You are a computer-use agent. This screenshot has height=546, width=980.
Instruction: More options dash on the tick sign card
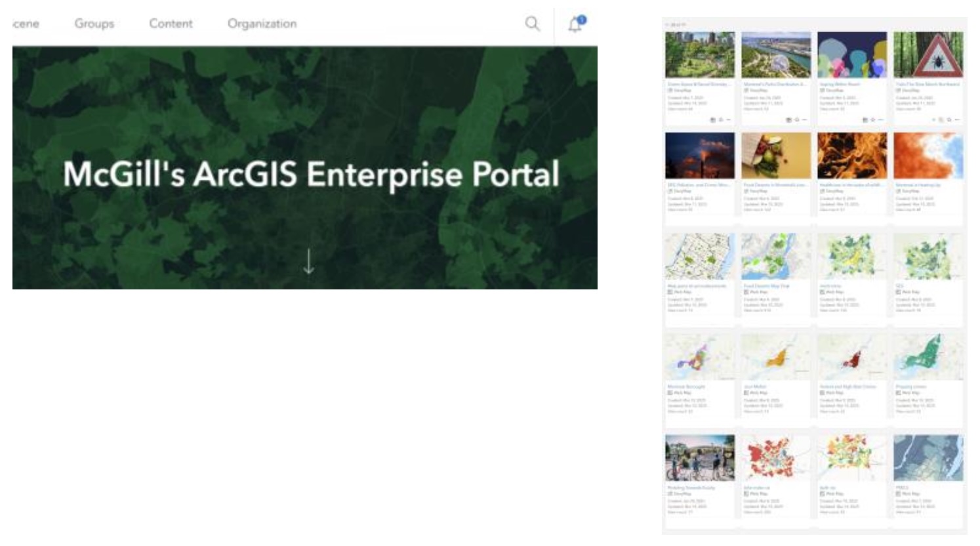957,119
